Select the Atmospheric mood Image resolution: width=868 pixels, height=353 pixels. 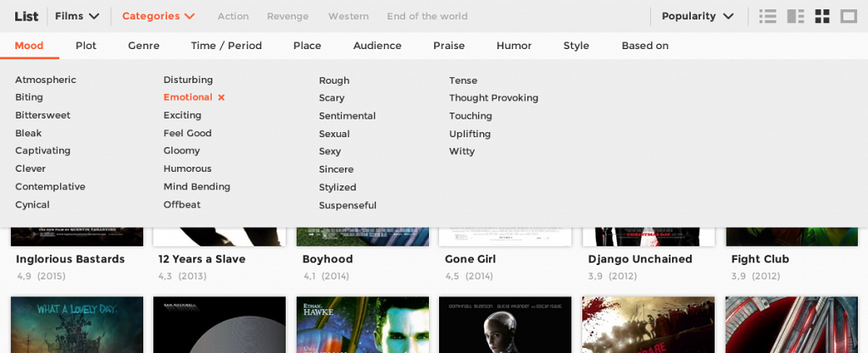point(46,80)
